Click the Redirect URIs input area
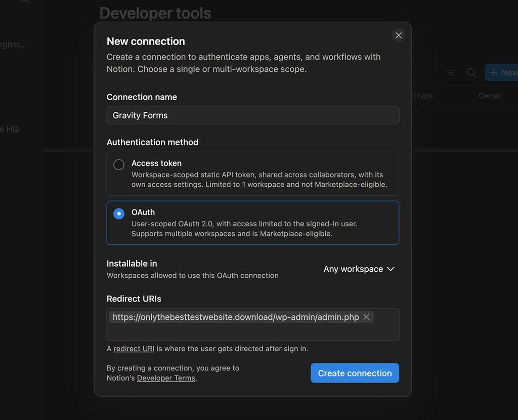This screenshot has height=420, width=518. click(253, 324)
